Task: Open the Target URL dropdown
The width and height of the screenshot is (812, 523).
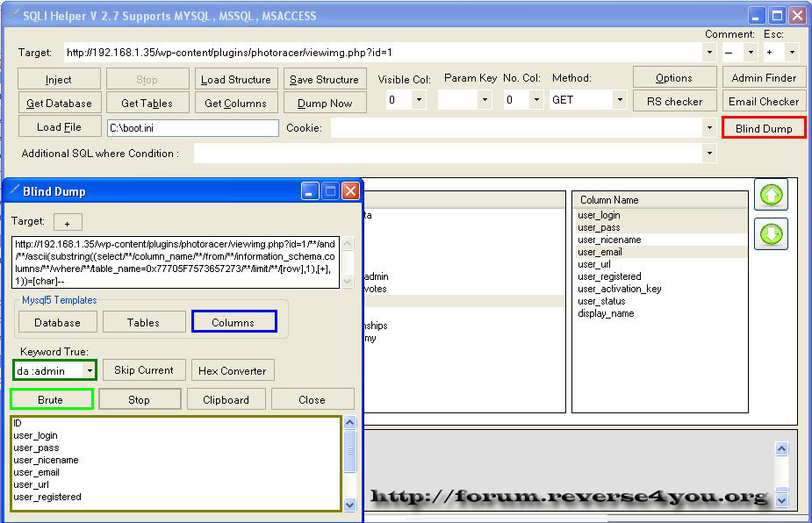Action: click(709, 53)
